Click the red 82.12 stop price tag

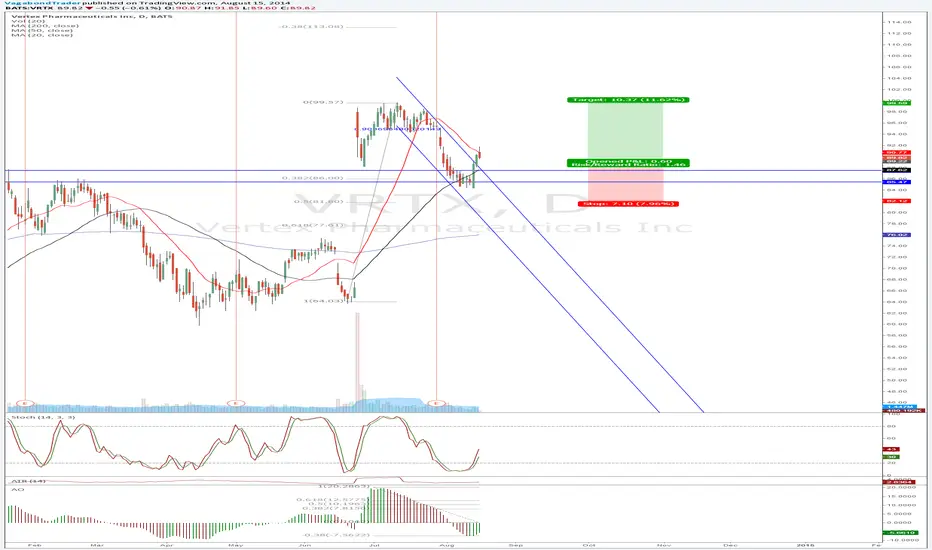tap(896, 201)
